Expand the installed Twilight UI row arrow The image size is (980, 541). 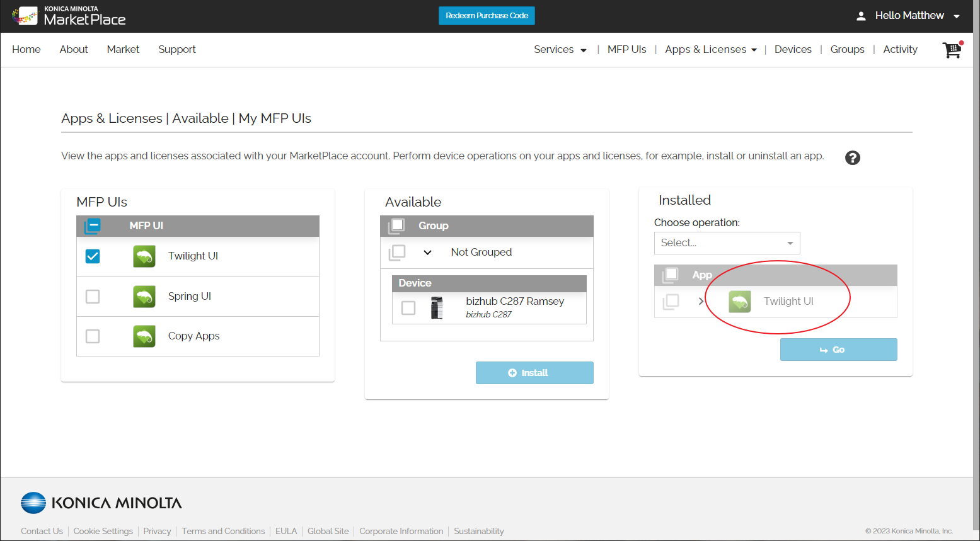(x=701, y=302)
